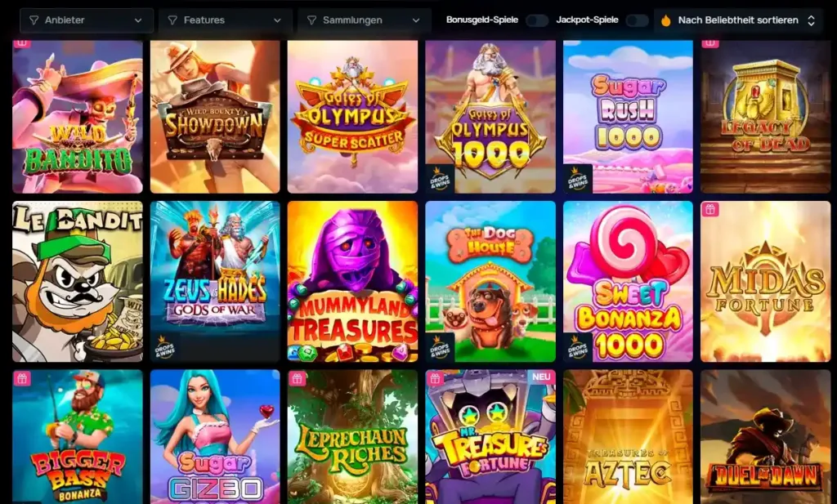Enable the Bonusgeld-Spiele toggle
Viewport: 837px width, 504px height.
537,20
